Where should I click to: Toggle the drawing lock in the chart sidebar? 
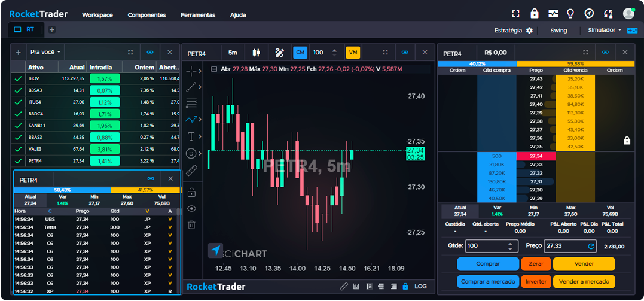pos(191,192)
